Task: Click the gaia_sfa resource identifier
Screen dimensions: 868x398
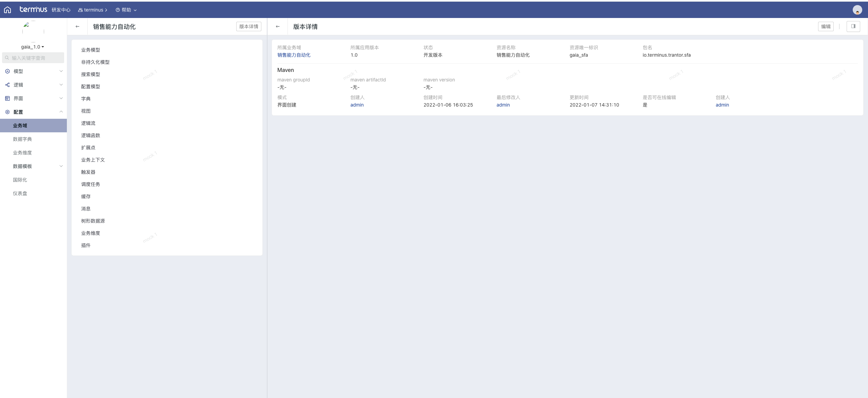Action: click(x=579, y=55)
